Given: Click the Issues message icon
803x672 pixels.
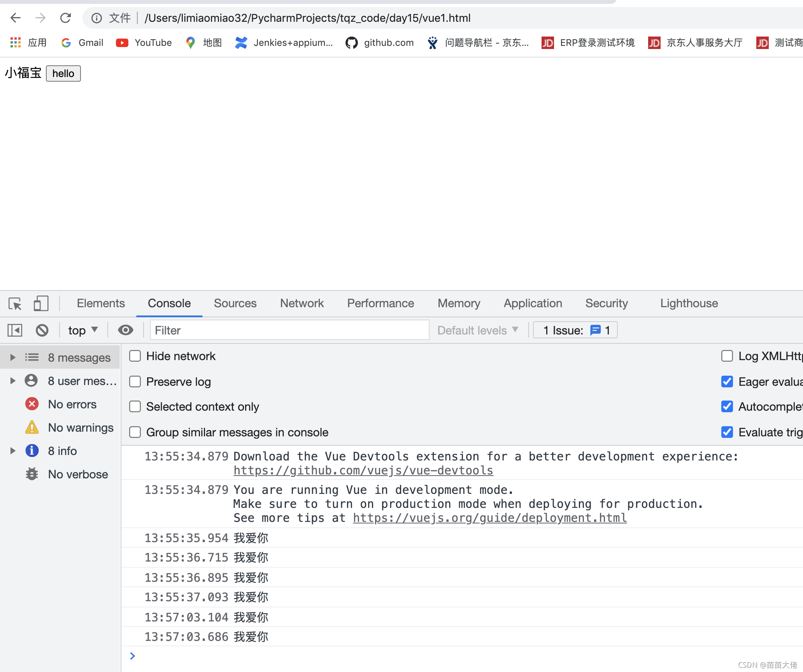Looking at the screenshot, I should [595, 331].
